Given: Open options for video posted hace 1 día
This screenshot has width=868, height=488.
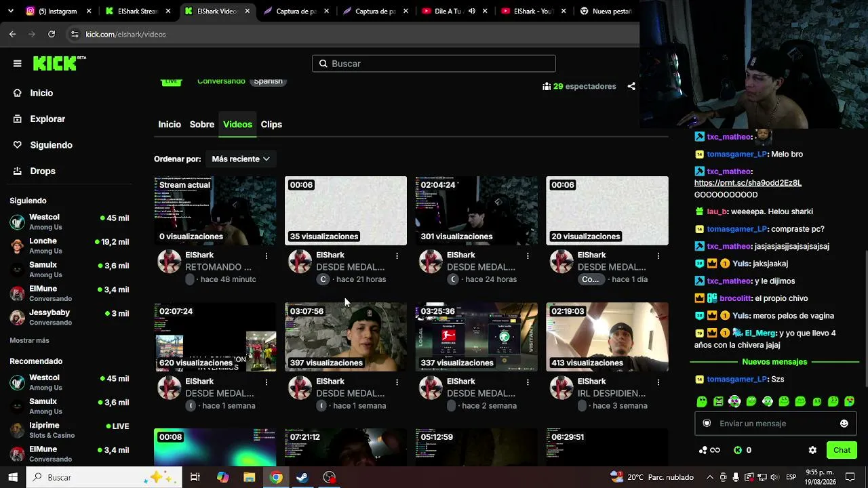Looking at the screenshot, I should 658,256.
